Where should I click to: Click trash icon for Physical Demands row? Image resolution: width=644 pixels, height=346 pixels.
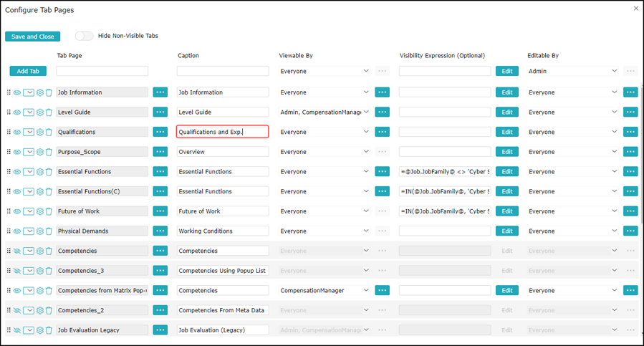[49, 231]
